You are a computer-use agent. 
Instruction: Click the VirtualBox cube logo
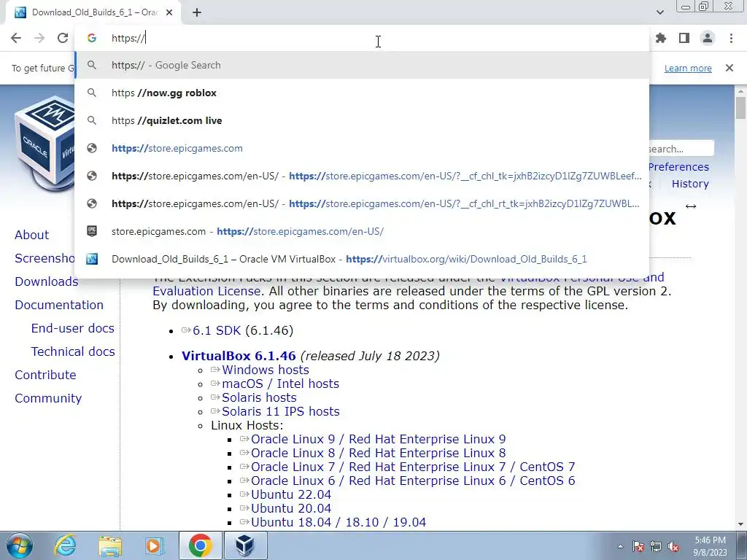[x=44, y=143]
